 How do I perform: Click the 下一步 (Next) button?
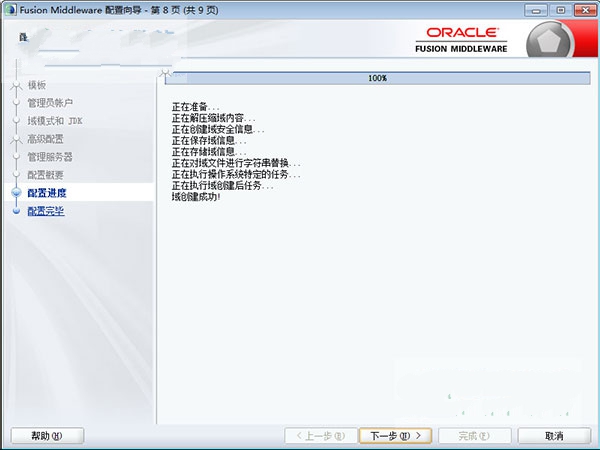(x=396, y=435)
